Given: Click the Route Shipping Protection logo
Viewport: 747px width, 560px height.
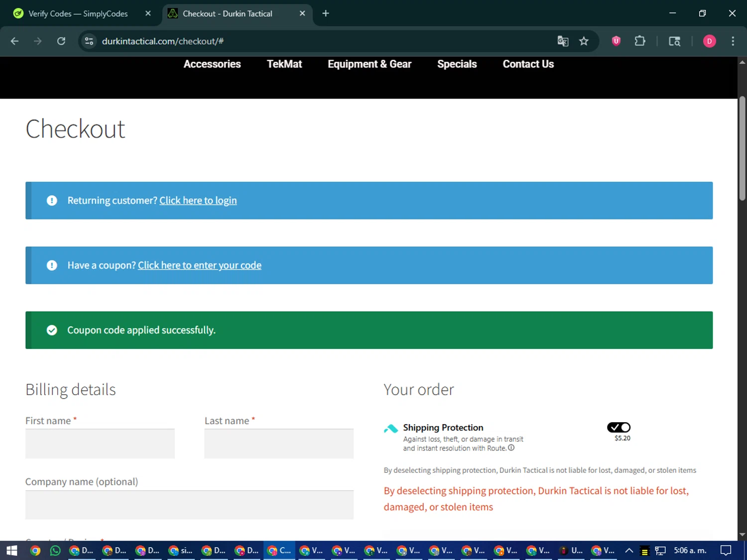Looking at the screenshot, I should tap(391, 428).
